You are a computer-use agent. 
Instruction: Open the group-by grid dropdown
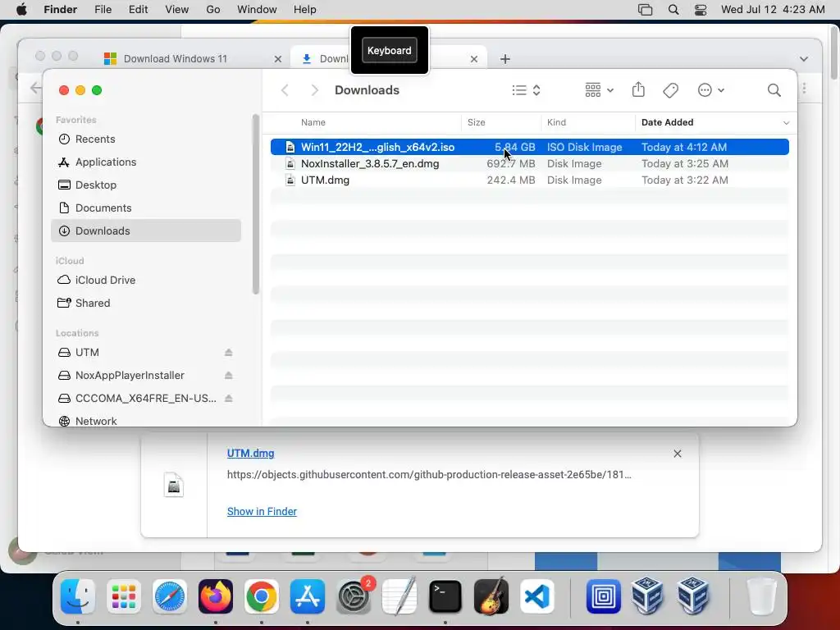(x=600, y=90)
